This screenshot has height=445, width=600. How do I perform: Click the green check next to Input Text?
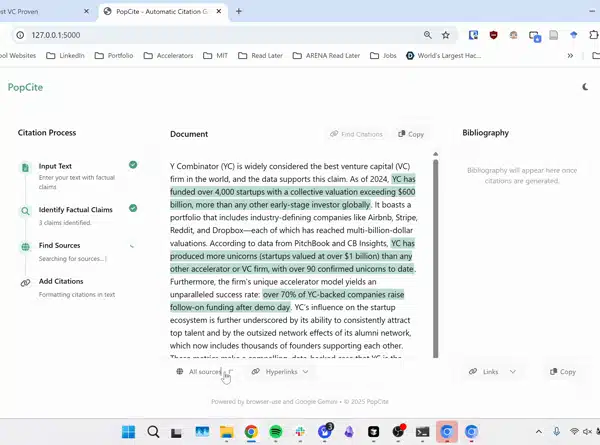pos(133,165)
